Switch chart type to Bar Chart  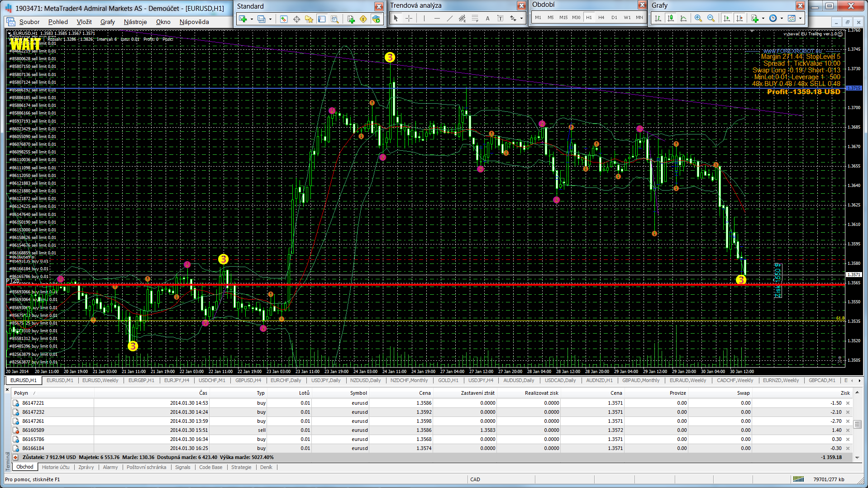658,18
